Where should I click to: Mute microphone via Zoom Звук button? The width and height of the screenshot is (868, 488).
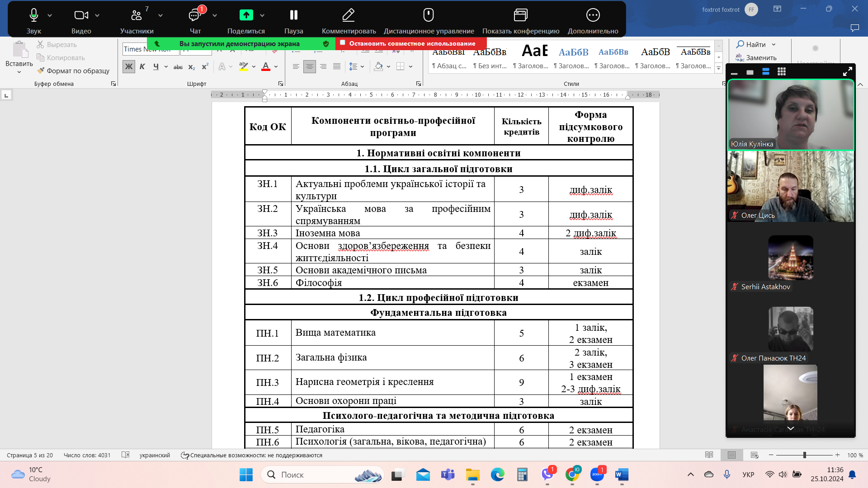click(x=33, y=20)
